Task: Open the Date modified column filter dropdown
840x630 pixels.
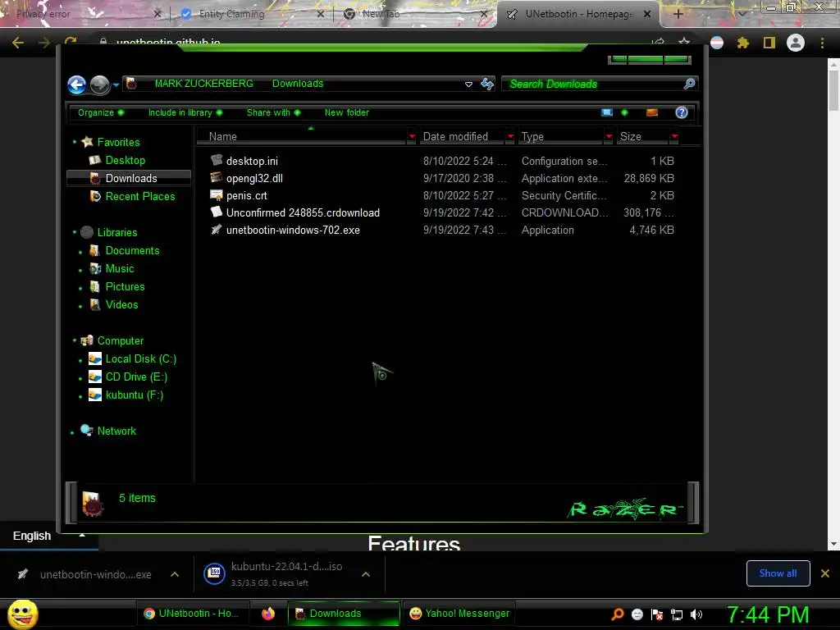Action: point(510,137)
